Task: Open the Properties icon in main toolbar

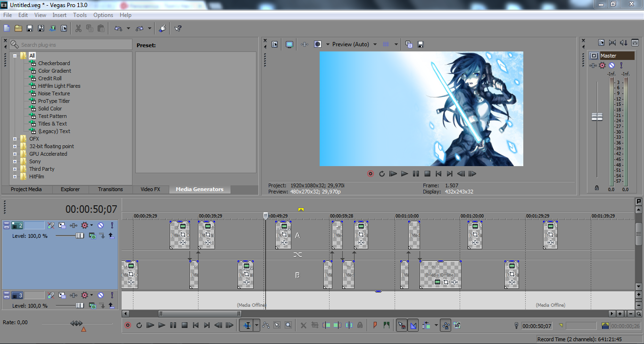Action: tap(64, 28)
